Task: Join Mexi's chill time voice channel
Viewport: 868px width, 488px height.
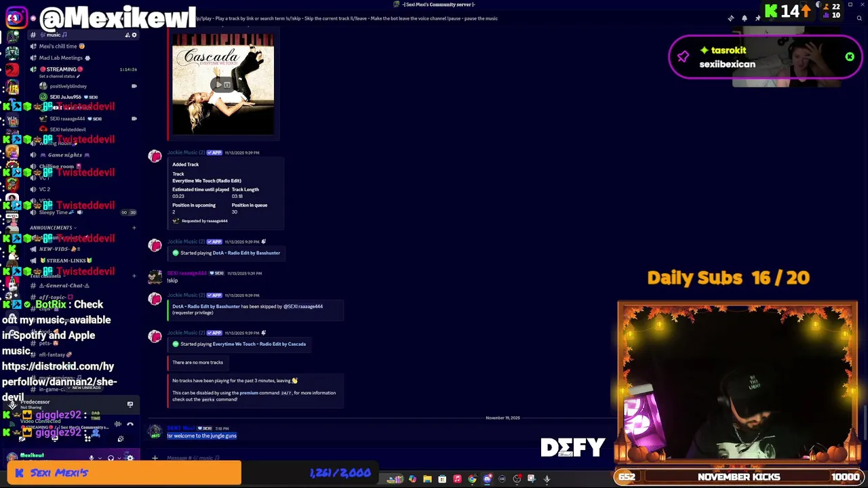Action: coord(83,46)
